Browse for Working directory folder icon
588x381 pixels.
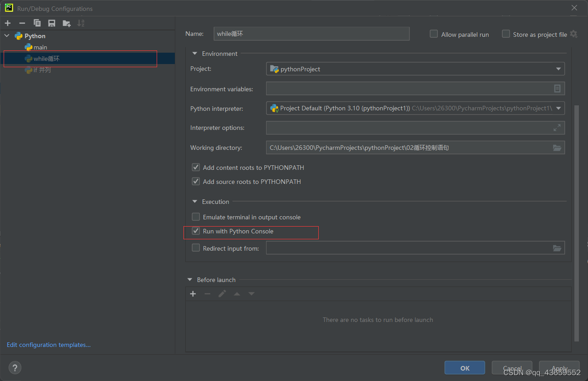tap(557, 148)
